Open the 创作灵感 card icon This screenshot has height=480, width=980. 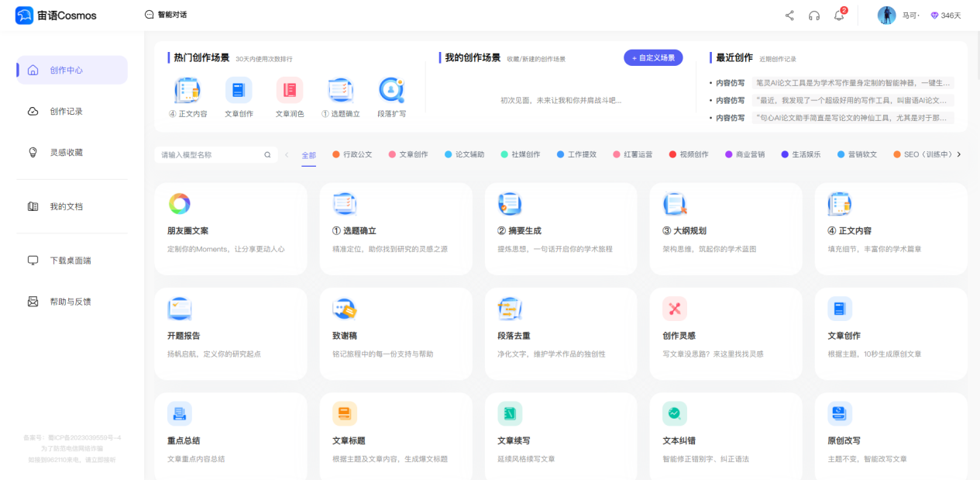[675, 309]
